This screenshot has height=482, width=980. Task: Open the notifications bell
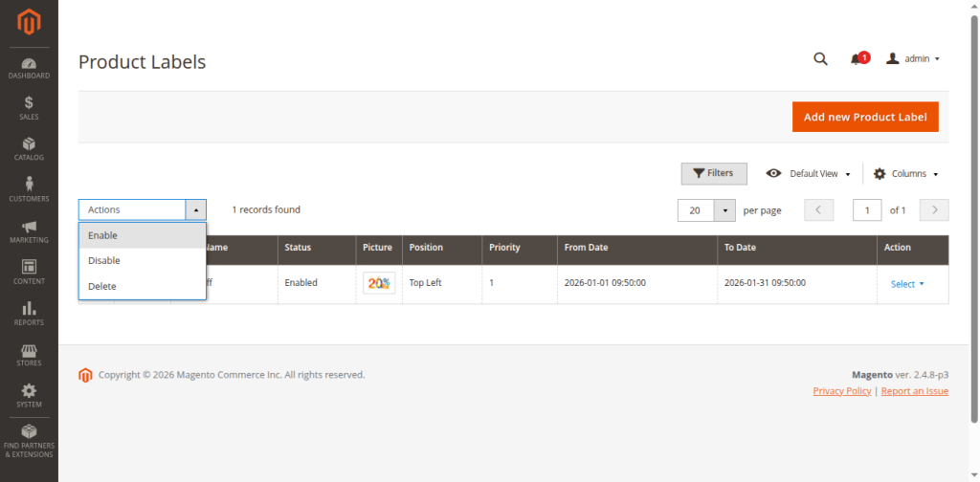857,59
